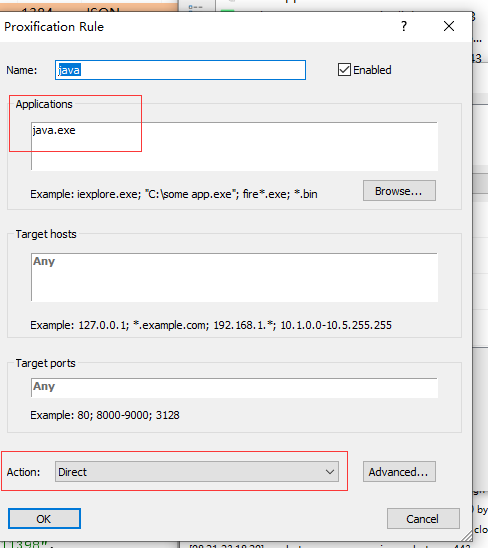Close the Proxification Rule dialog
The height and width of the screenshot is (548, 488).
(x=449, y=26)
